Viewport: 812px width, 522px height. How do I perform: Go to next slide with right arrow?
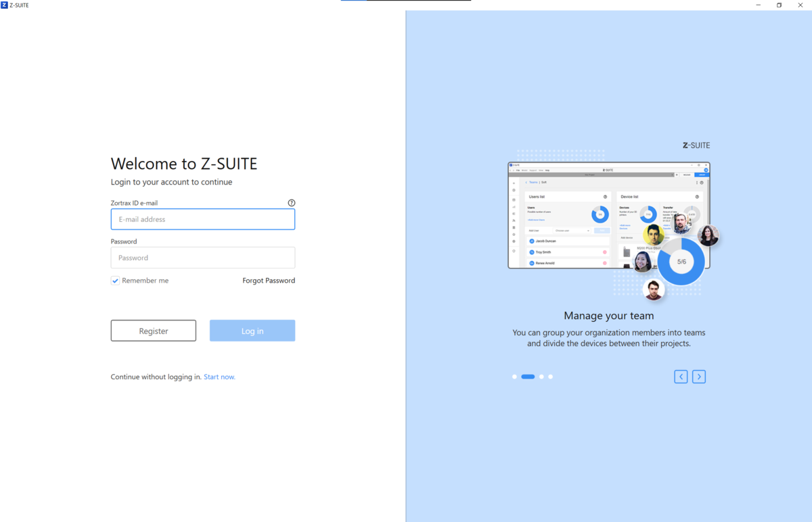(699, 377)
